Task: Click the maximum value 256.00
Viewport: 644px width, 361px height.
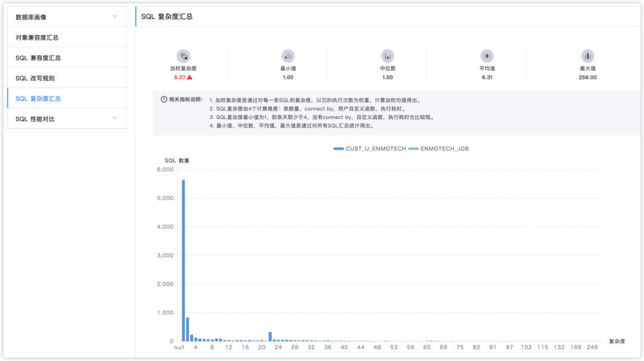Action: 588,77
